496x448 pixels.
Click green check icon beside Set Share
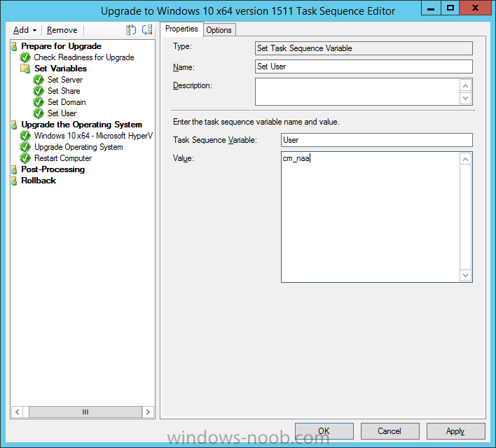pyautogui.click(x=39, y=91)
